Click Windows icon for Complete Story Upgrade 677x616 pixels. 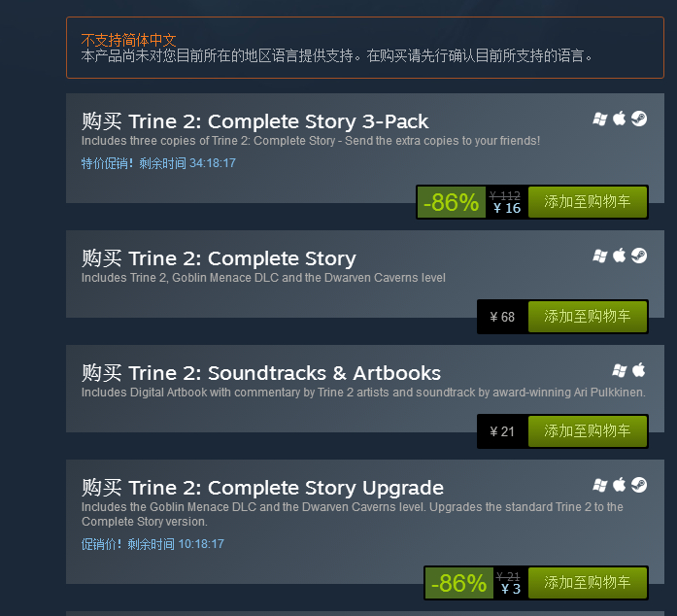click(x=600, y=485)
